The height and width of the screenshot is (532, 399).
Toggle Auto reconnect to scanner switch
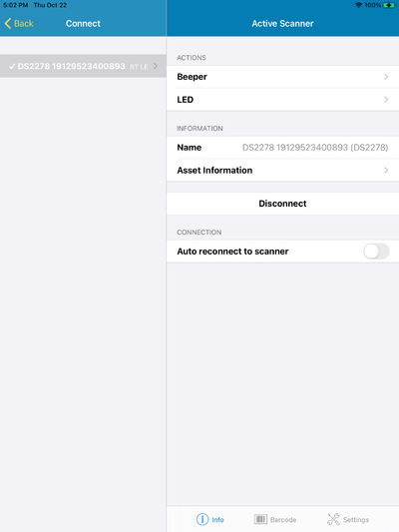coord(376,252)
